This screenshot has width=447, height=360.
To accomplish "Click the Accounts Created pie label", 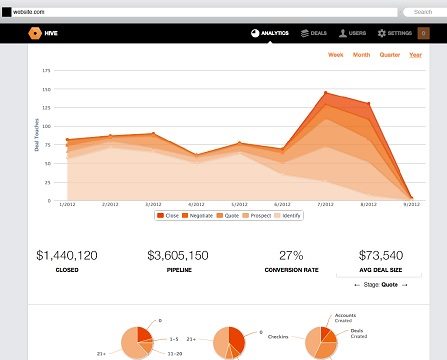I will 345,318.
